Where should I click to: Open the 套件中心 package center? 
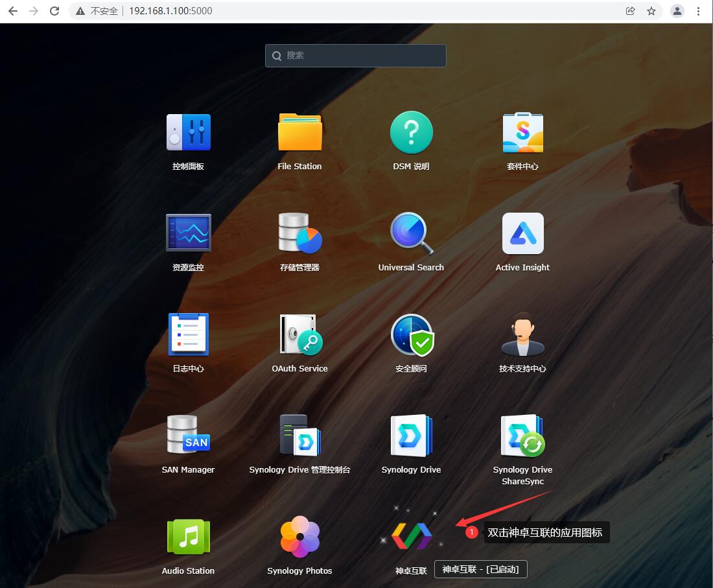522,132
